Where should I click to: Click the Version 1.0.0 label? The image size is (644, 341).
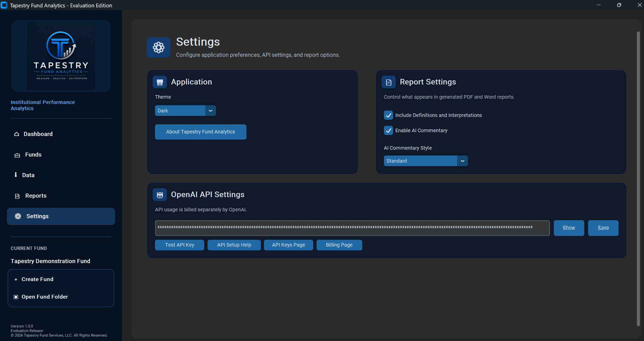point(22,326)
